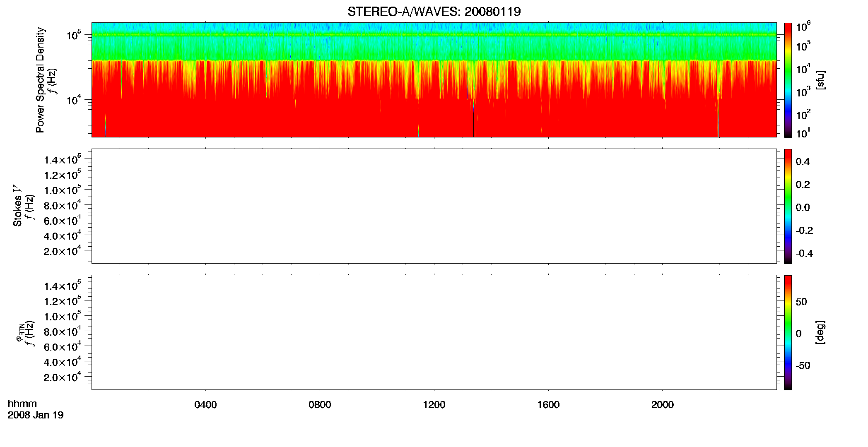This screenshot has width=868, height=447.
Task: Click the 0 label on the degrees colorbar
Action: 798,334
